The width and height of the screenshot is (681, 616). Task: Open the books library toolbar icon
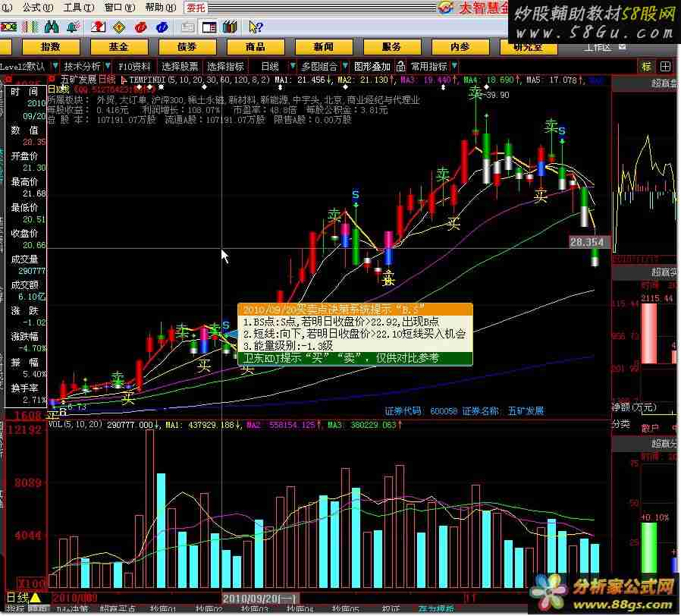230,27
